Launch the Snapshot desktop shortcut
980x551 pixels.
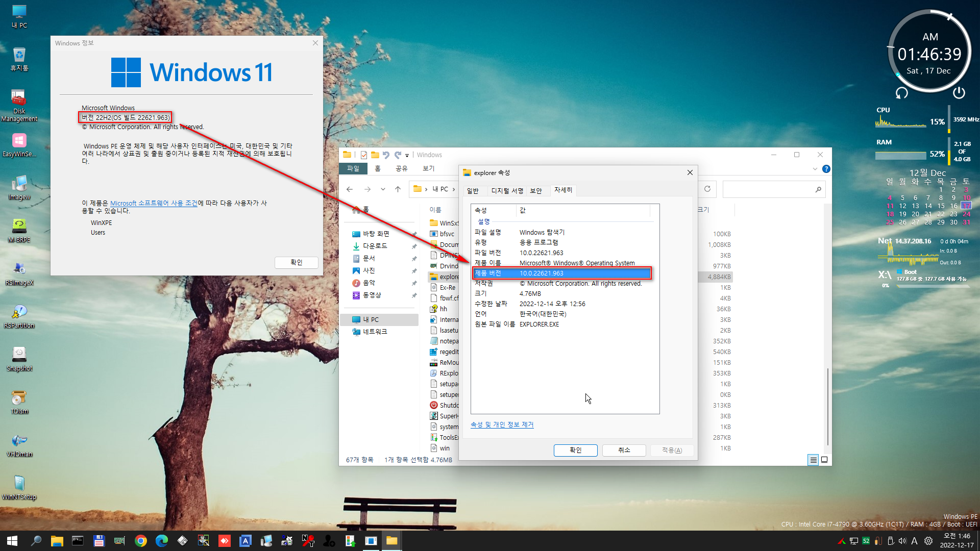[x=19, y=359]
